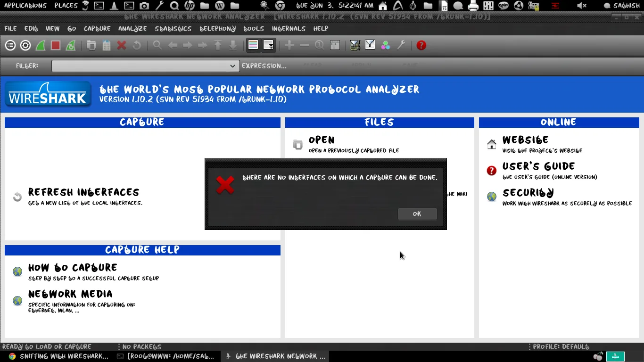Open coloring rules colored circles icon
644x362 pixels.
coord(386,45)
